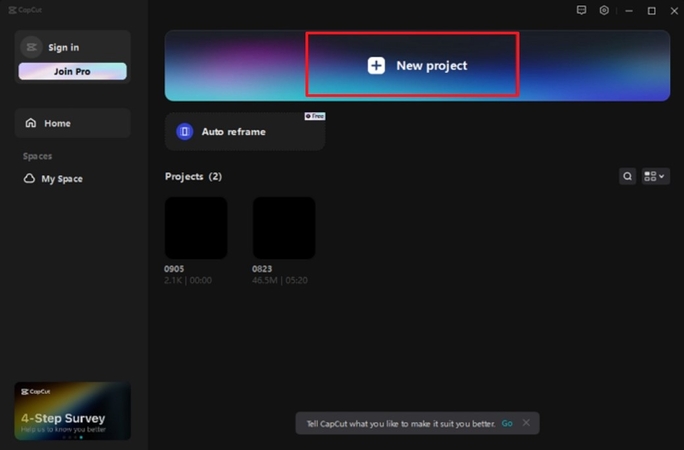Click the 46.5M | 05:20 project info
Screen dimensions: 684x450
280,280
